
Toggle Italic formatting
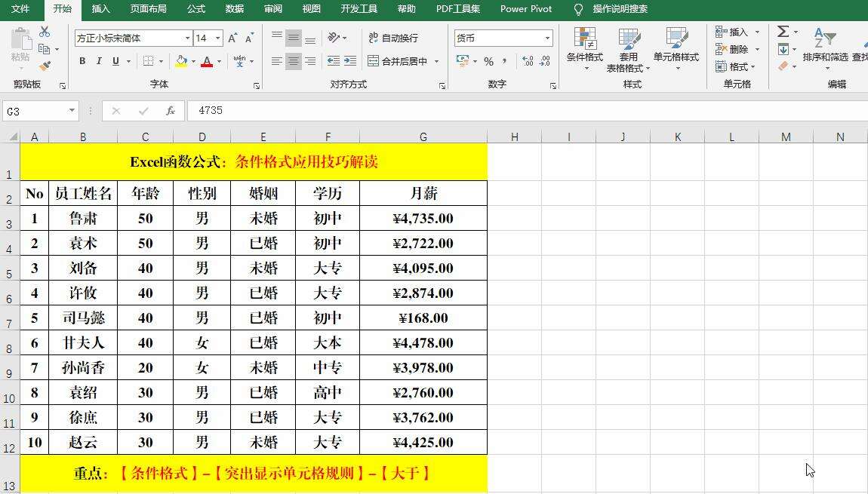[x=99, y=61]
